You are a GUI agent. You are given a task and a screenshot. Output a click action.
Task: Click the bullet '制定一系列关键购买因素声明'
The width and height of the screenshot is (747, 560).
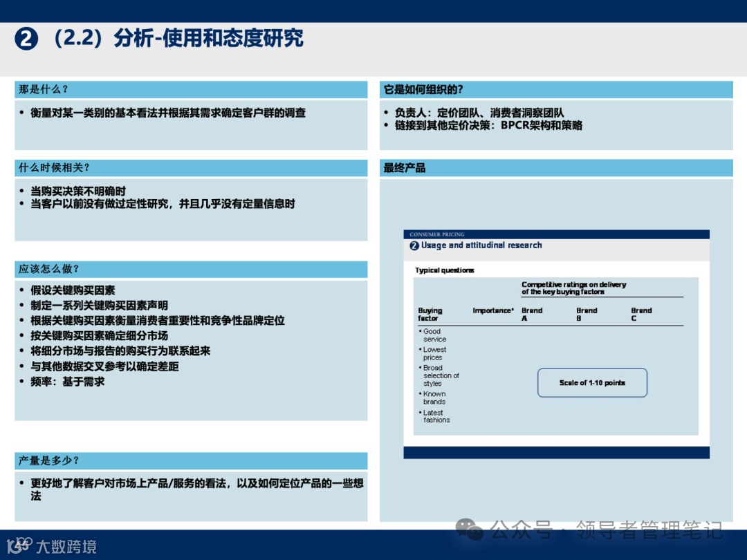(99, 306)
